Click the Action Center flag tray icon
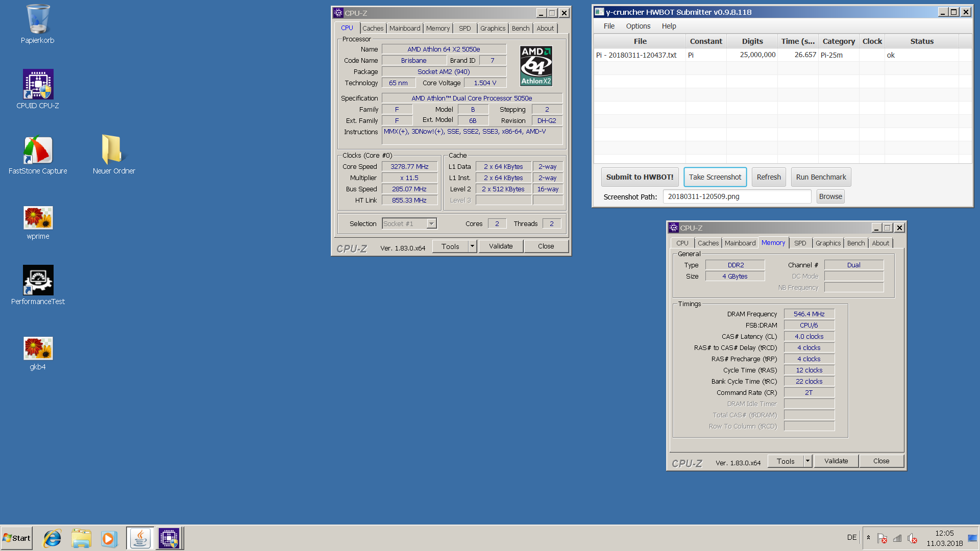Viewport: 980px width, 551px height. click(x=882, y=538)
